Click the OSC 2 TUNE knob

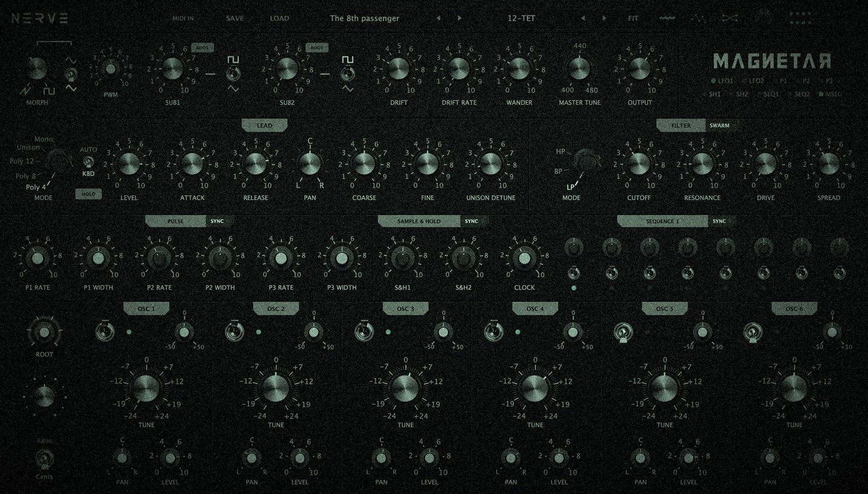pos(276,389)
